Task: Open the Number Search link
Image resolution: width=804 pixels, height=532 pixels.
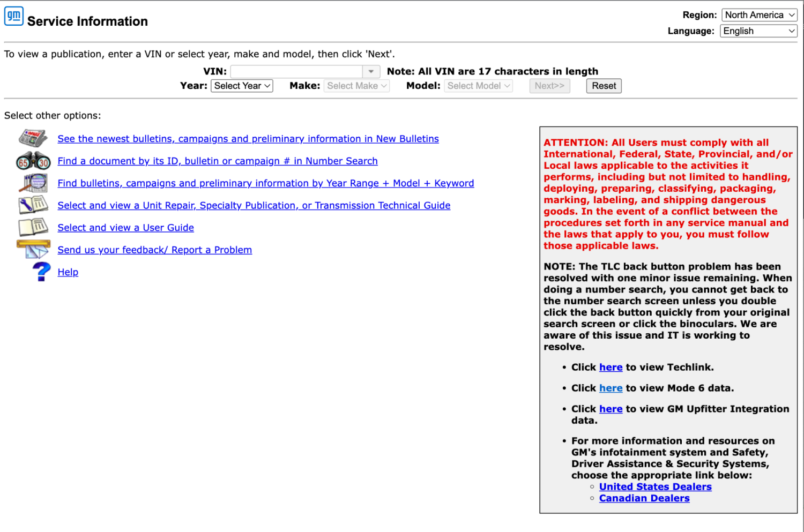Action: (218, 161)
